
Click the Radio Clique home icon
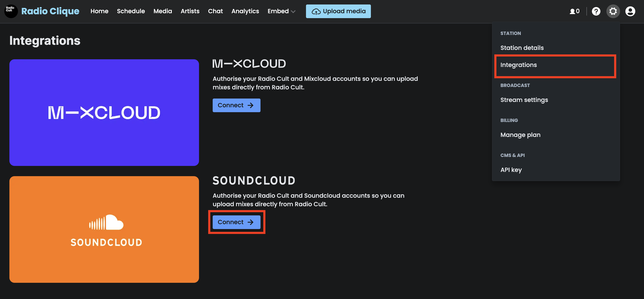click(x=11, y=11)
